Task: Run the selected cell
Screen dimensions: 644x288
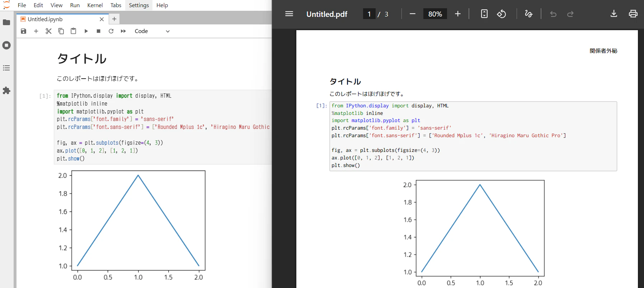Action: (86, 31)
